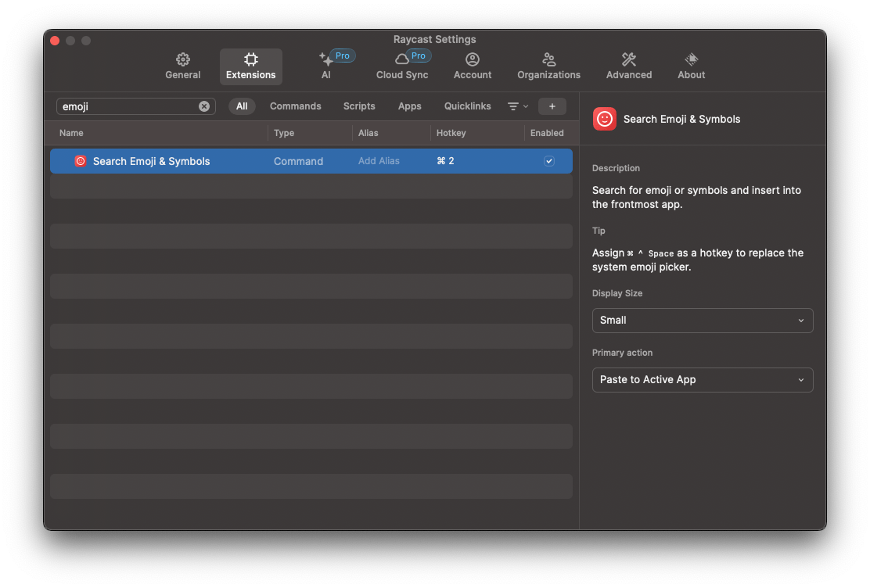Open the Account tab
The height and width of the screenshot is (588, 870).
tap(473, 66)
